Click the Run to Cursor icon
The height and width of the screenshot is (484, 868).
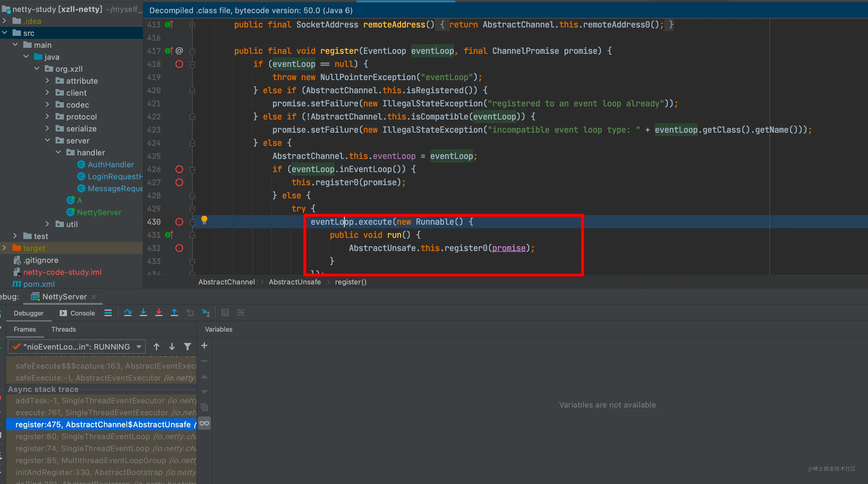(206, 313)
